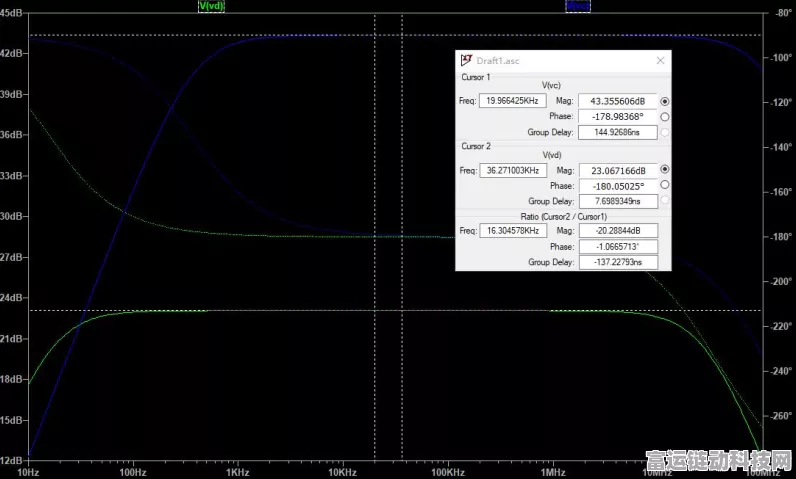Click Cursor 2 Group Delay field 7.6989349ns
This screenshot has height=479, width=796.
click(x=618, y=201)
